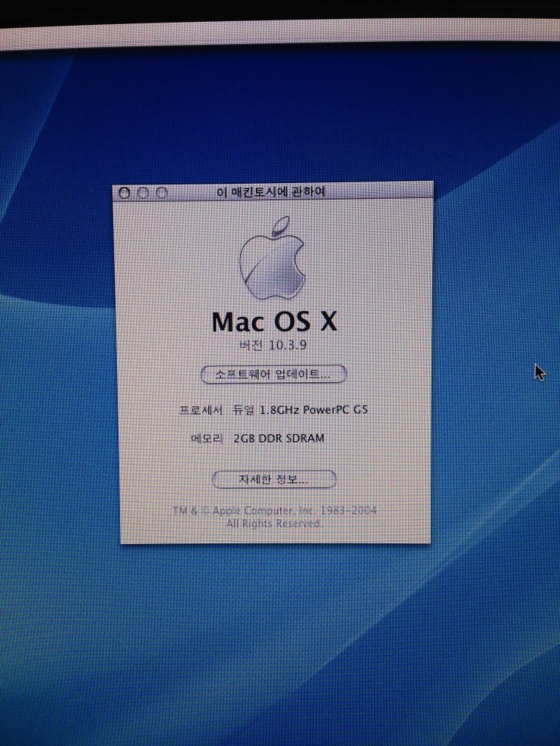Click the window title 이 매킨토시에 관하여
This screenshot has height=746, width=560.
coord(271,192)
